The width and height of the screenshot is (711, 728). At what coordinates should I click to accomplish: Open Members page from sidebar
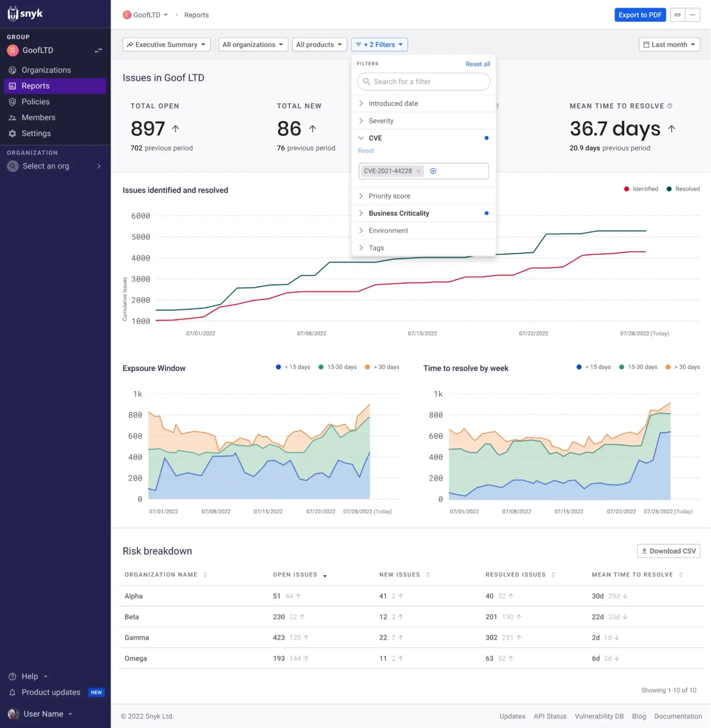(38, 118)
